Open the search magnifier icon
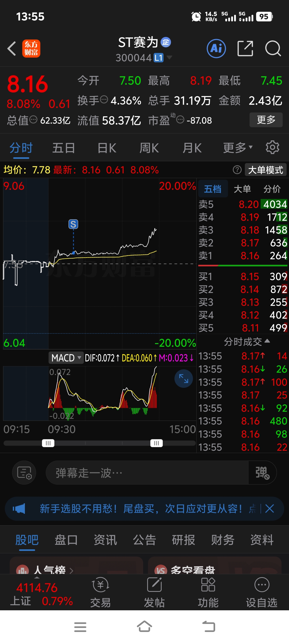 coord(273,49)
